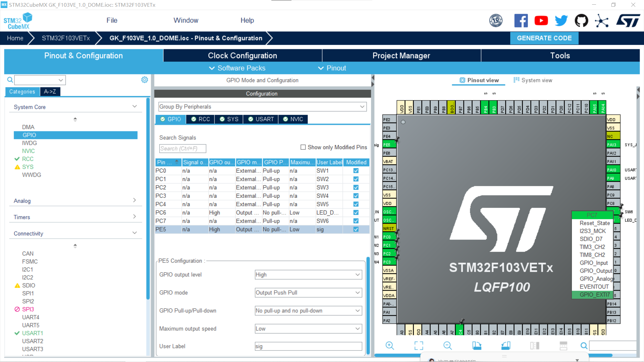Enable Show only Modified Pins
The image size is (644, 362).
tap(303, 147)
